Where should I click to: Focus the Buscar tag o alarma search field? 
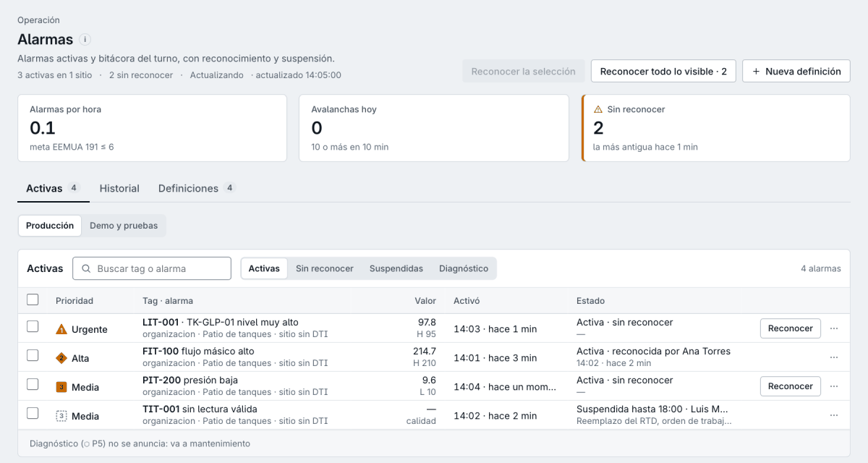[152, 268]
